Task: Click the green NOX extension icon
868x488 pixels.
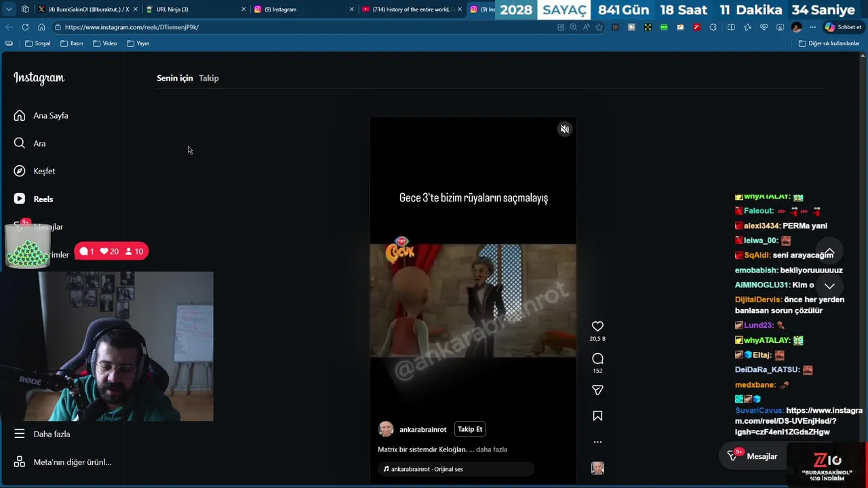Action: coord(664,27)
